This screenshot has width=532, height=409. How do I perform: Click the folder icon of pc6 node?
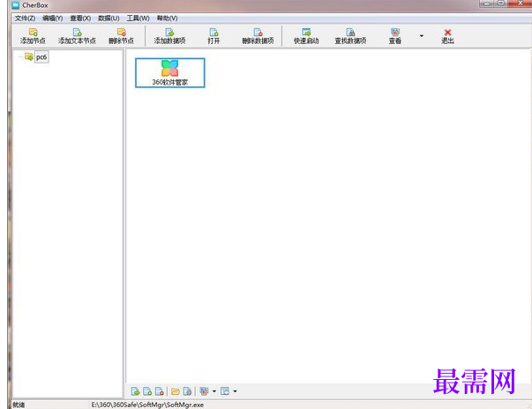pyautogui.click(x=29, y=56)
